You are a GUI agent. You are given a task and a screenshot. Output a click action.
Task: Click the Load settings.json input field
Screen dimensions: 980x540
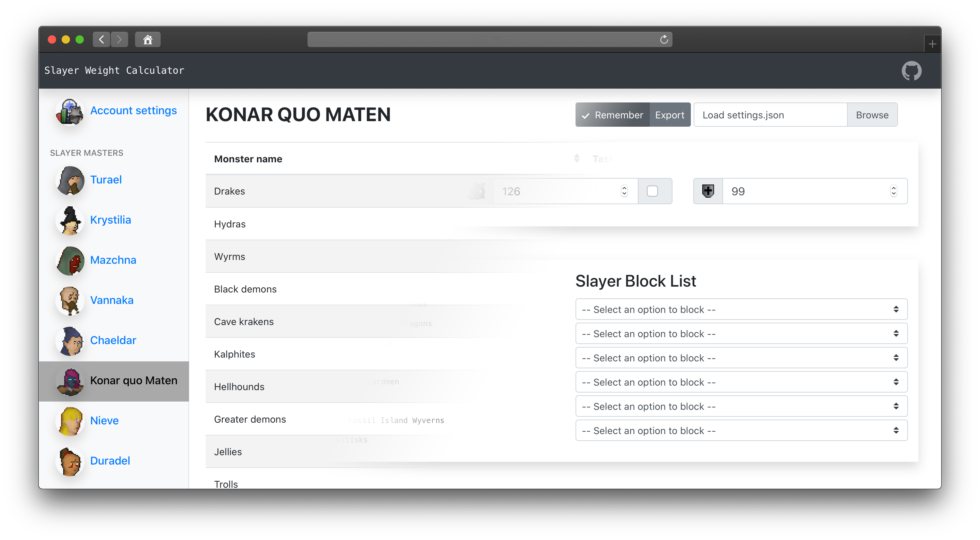pos(771,115)
